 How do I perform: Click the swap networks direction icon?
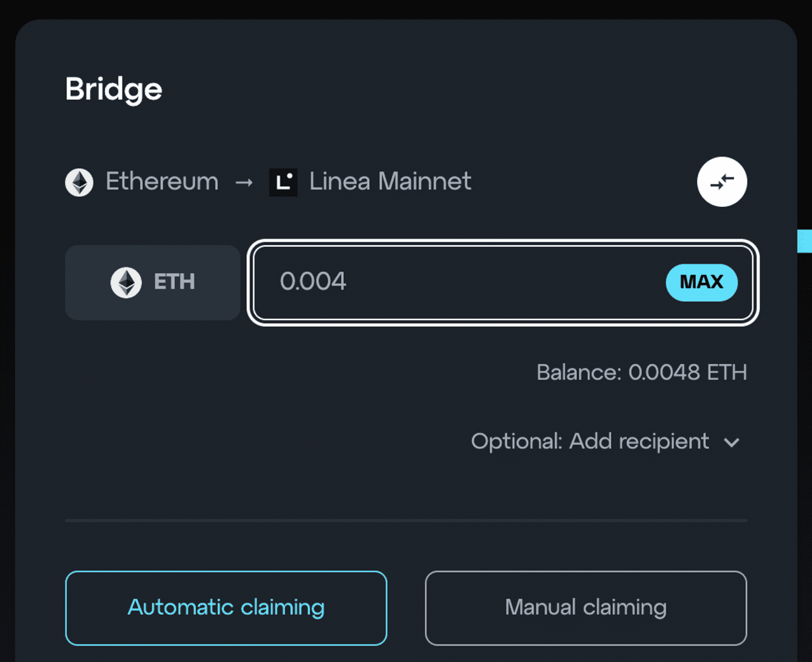(722, 182)
